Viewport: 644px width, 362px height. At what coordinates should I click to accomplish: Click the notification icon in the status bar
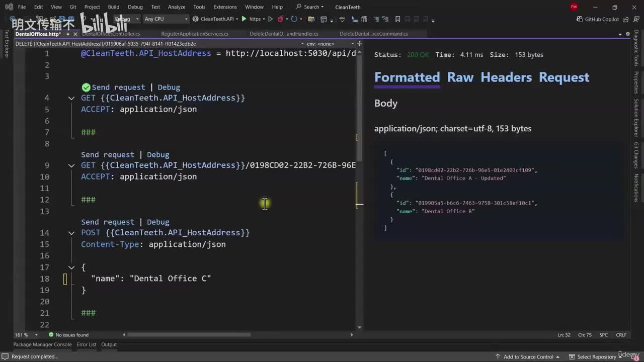[634, 356]
